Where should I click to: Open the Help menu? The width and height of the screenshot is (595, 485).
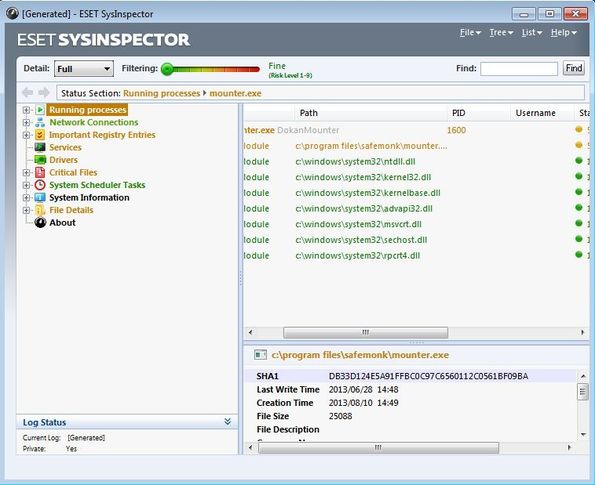coord(564,33)
